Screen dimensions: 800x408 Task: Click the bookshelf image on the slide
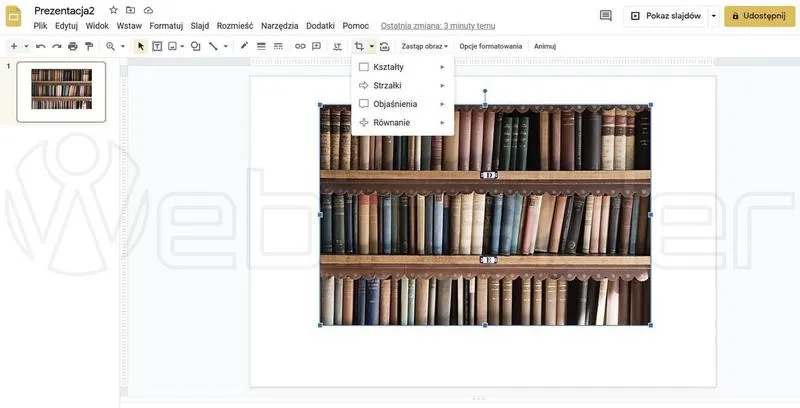point(485,215)
